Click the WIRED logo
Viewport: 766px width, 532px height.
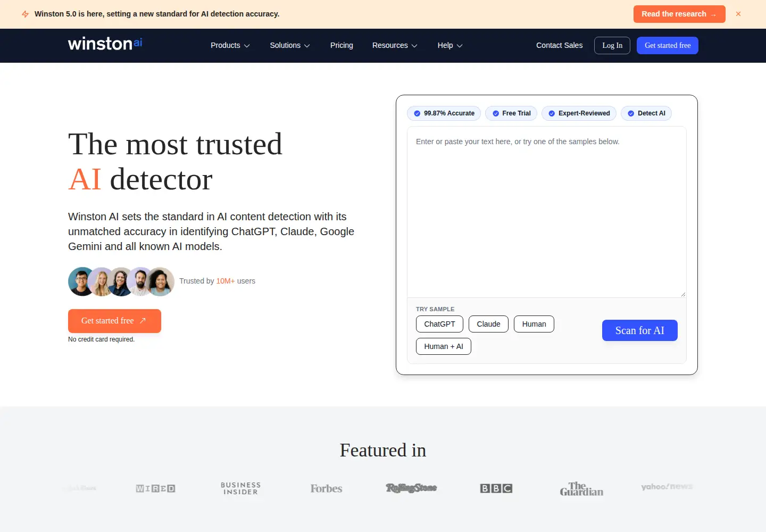pos(155,488)
